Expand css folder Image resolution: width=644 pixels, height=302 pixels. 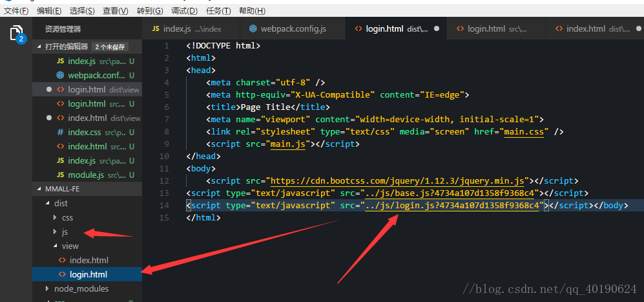[x=55, y=217]
